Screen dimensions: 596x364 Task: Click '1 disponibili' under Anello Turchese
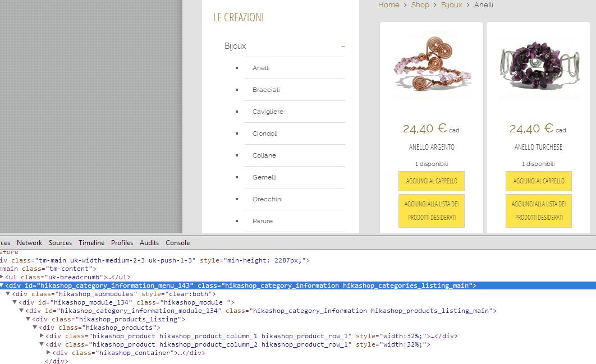(x=538, y=164)
